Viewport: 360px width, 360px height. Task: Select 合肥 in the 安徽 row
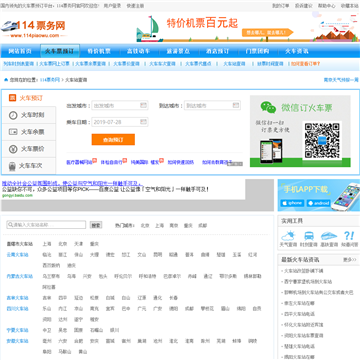point(78,341)
